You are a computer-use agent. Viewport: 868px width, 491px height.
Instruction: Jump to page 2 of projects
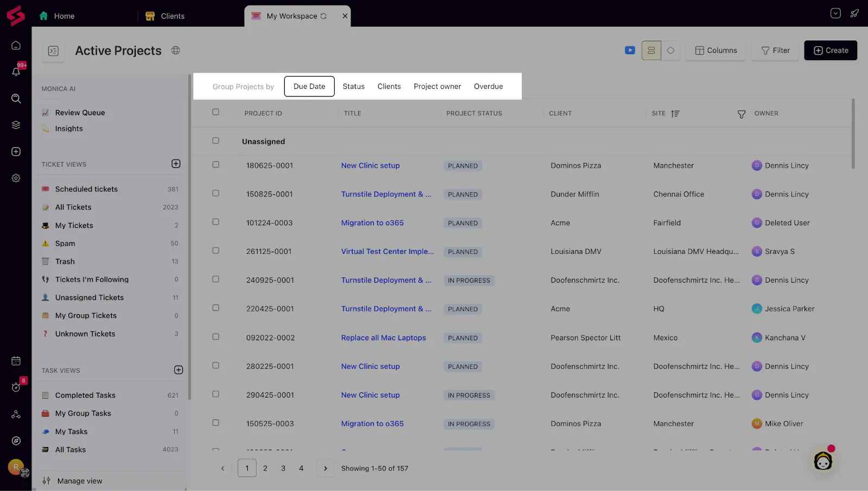click(265, 468)
